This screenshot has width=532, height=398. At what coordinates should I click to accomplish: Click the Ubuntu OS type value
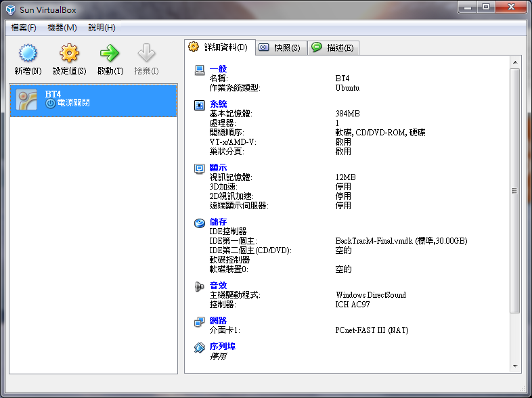pyautogui.click(x=347, y=88)
